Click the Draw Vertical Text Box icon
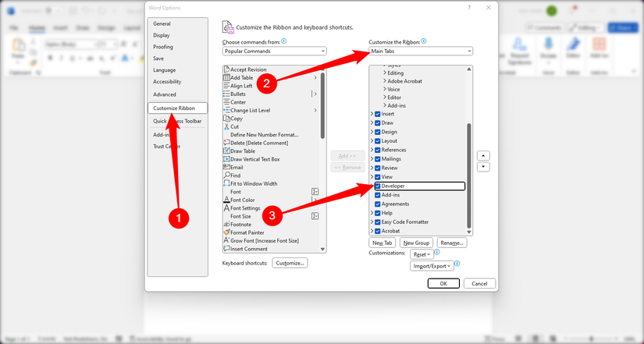Image resolution: width=644 pixels, height=344 pixels. [226, 159]
